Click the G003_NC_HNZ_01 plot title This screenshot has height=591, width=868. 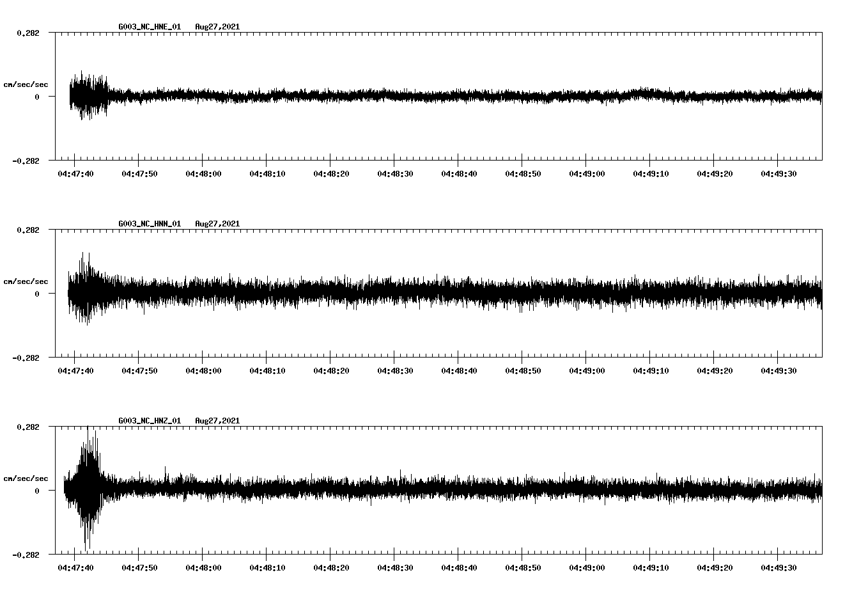point(150,421)
